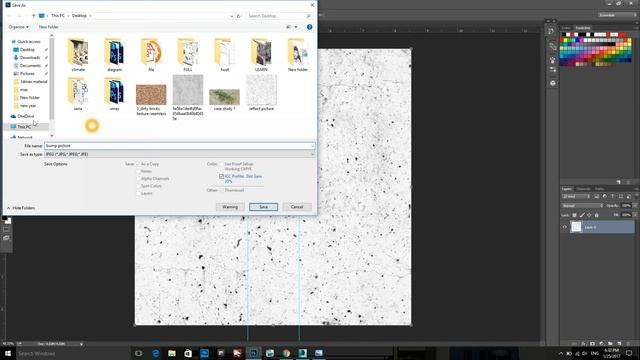Collapse the view with Hide Folders
Image resolution: width=640 pixels, height=360 pixels.
pos(21,208)
